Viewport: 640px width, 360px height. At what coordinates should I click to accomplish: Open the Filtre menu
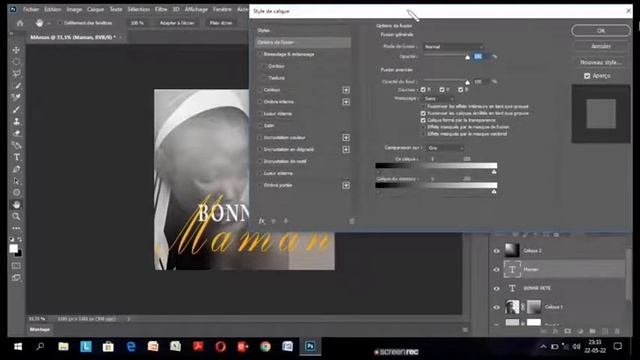pos(161,9)
